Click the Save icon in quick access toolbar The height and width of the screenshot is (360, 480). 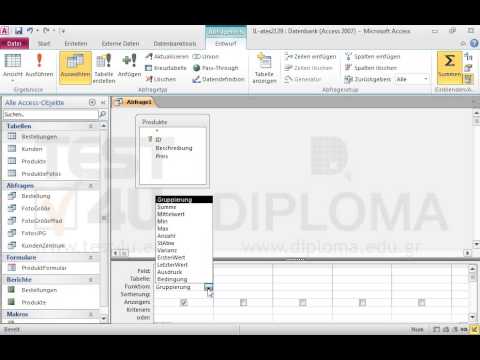[19, 31]
